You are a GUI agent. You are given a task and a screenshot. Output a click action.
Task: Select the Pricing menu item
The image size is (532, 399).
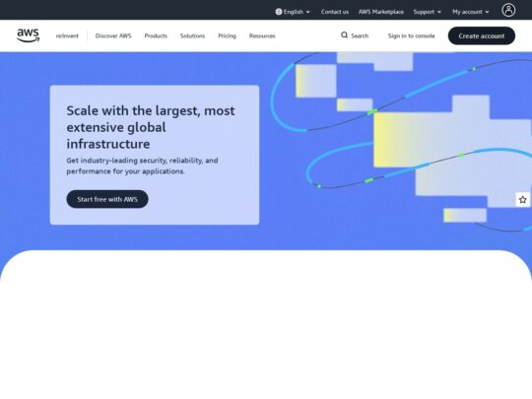pos(227,36)
